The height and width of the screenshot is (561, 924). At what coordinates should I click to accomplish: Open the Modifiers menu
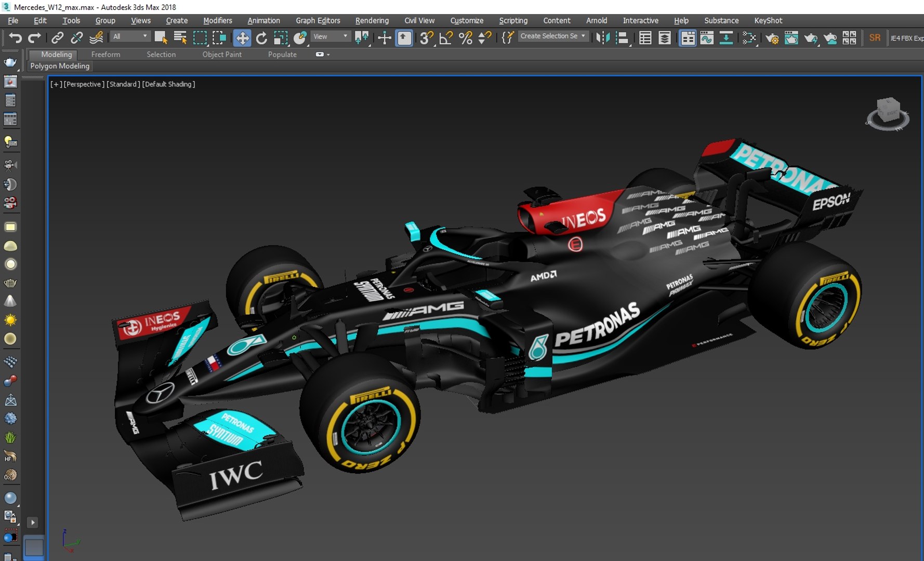217,20
